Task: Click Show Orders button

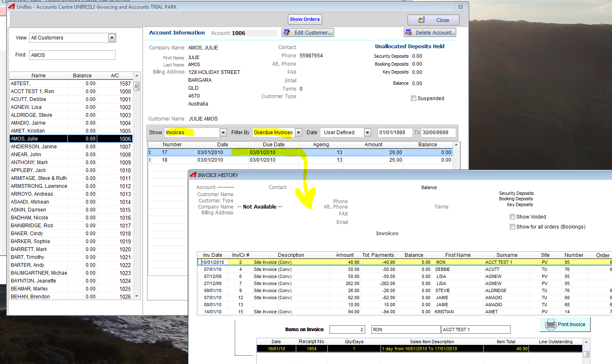Action: coord(305,19)
